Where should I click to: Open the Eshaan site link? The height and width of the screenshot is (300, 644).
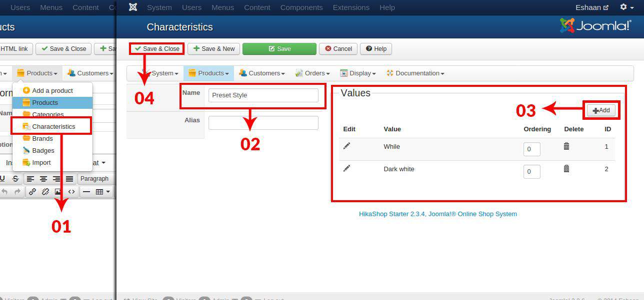click(592, 7)
